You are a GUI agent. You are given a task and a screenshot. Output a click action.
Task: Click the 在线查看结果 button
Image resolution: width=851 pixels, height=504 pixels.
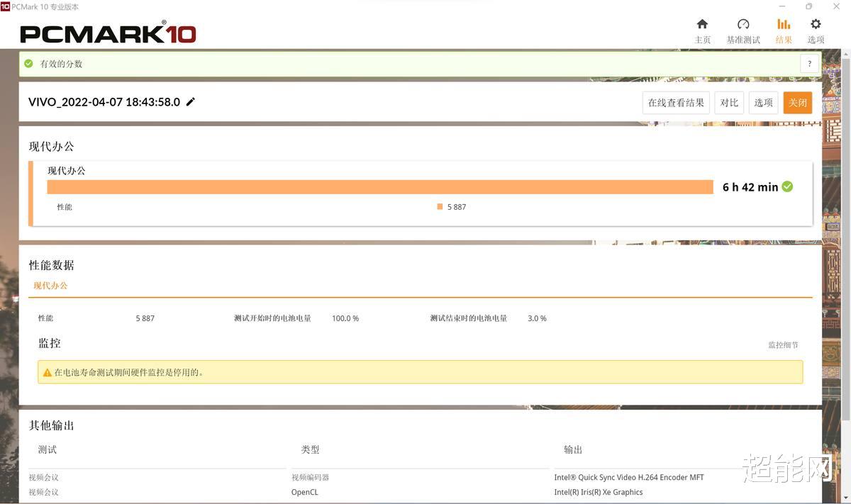tap(675, 102)
